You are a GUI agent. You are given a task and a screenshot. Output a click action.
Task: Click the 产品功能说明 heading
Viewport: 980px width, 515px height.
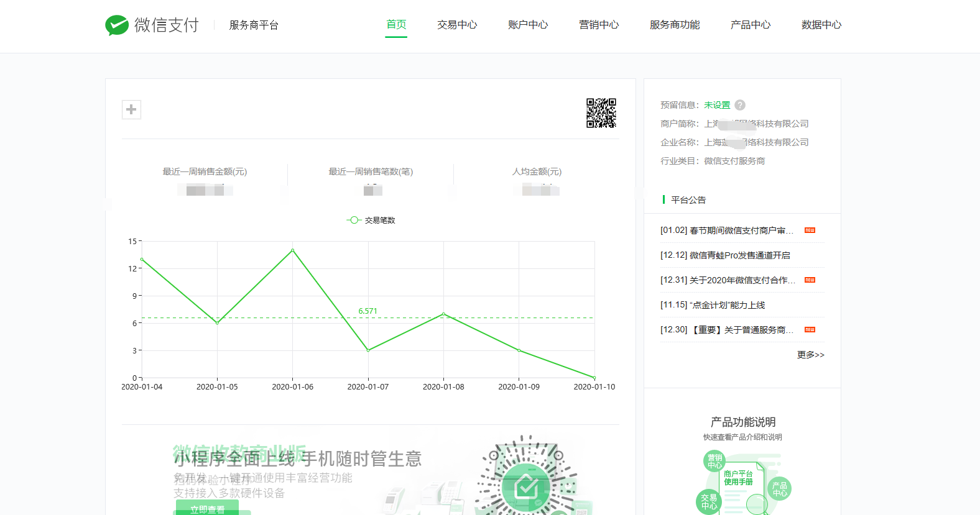pyautogui.click(x=743, y=422)
